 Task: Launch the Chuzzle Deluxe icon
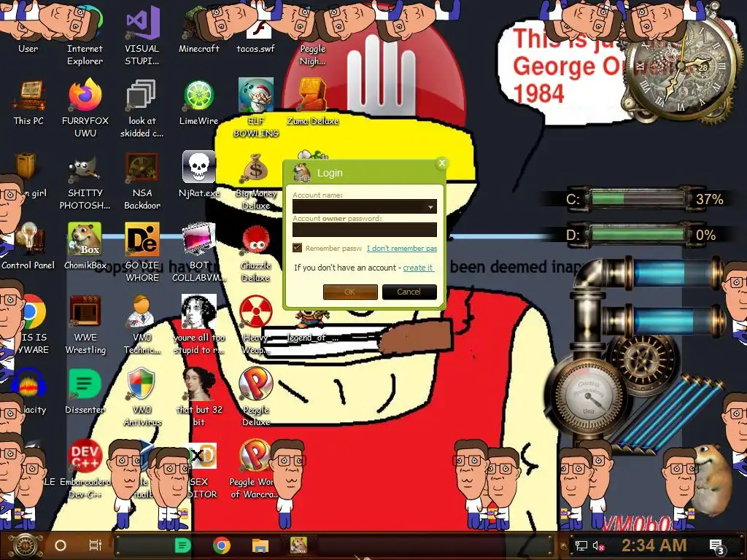tap(256, 252)
